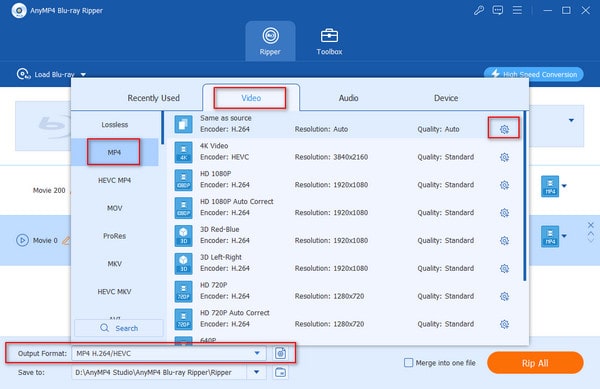Select the 3D Left-Right profile icon

tap(183, 264)
